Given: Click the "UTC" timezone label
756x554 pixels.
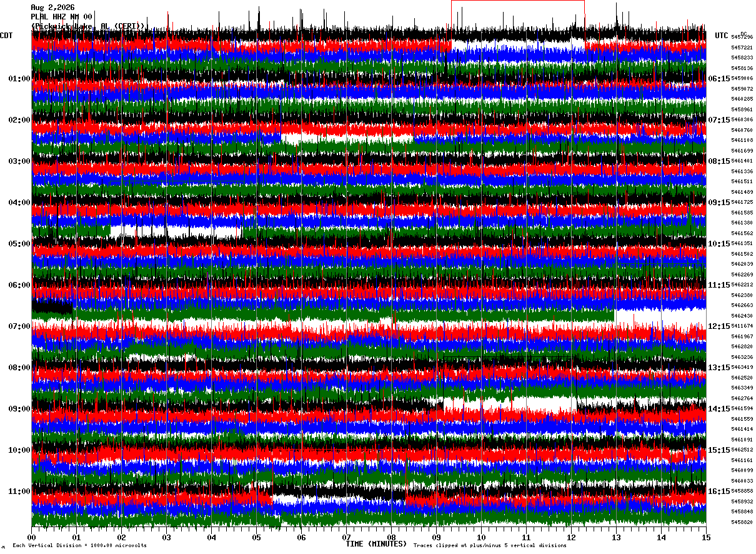Looking at the screenshot, I should [x=722, y=36].
